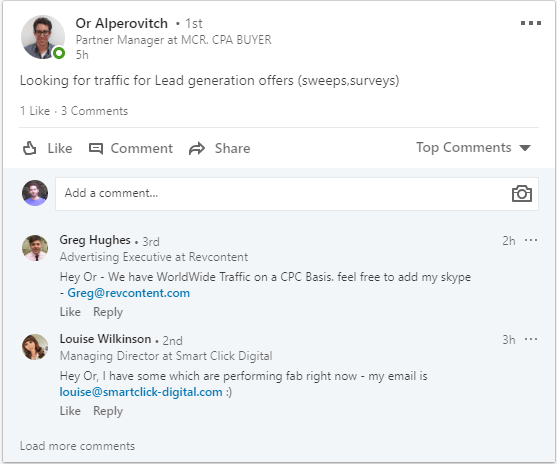Expand the Top Comments sort dropdown
This screenshot has height=464, width=557.
click(x=473, y=147)
